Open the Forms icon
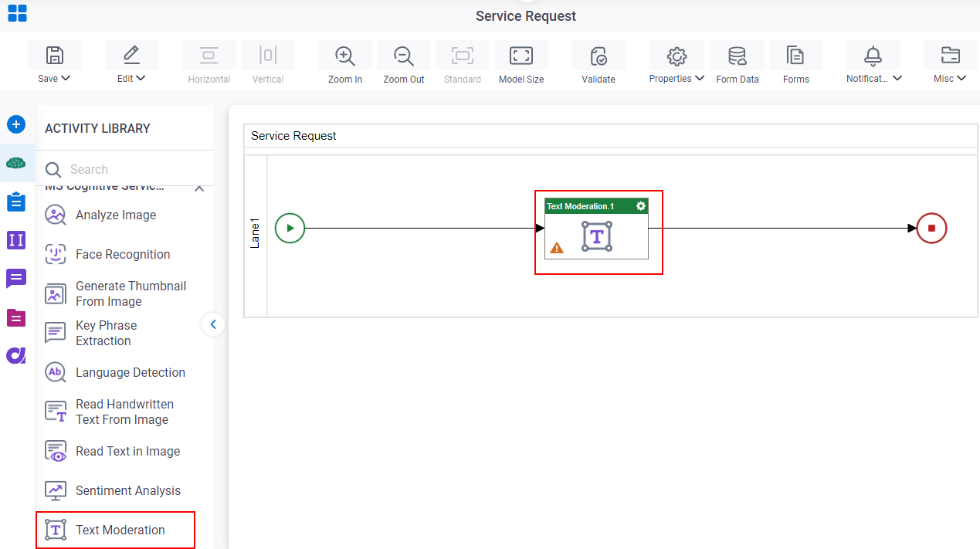 click(x=795, y=56)
